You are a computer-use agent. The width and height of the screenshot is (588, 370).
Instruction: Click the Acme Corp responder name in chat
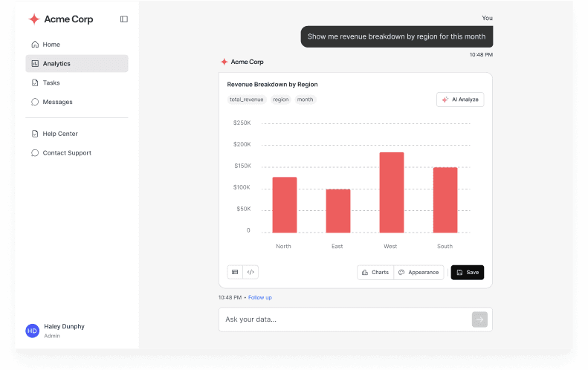pos(247,62)
